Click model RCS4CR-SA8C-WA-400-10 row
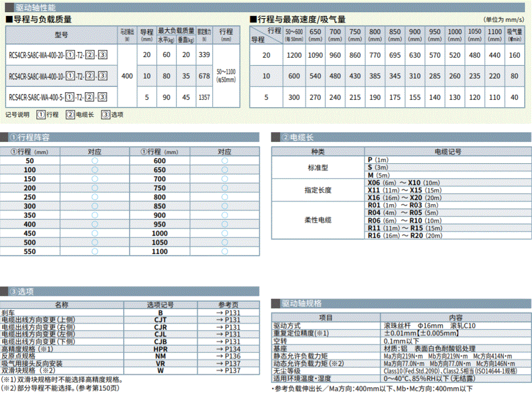The width and height of the screenshot is (532, 393). coord(58,76)
